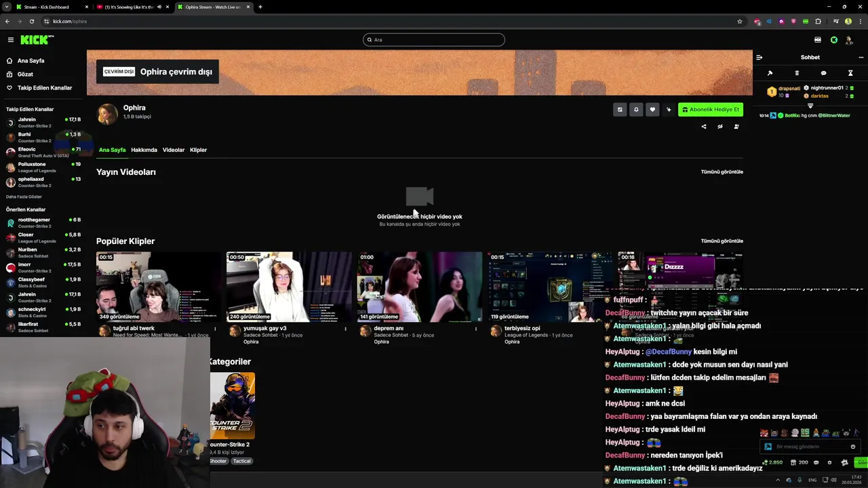This screenshot has height=488, width=868.
Task: Open the 'tuğrul abi twerk' clip thumbnail
Action: (x=159, y=287)
